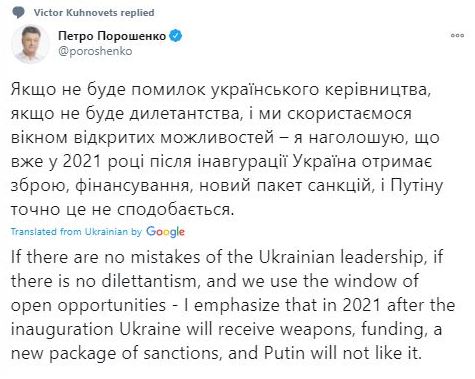The width and height of the screenshot is (475, 379).
Task: Click the line starting зброю, фінансування
Action: point(227,186)
